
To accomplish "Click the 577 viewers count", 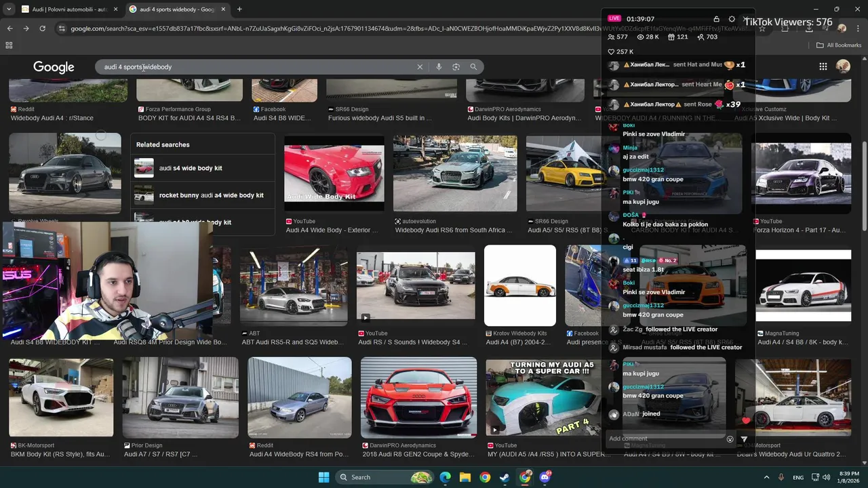I will (618, 37).
